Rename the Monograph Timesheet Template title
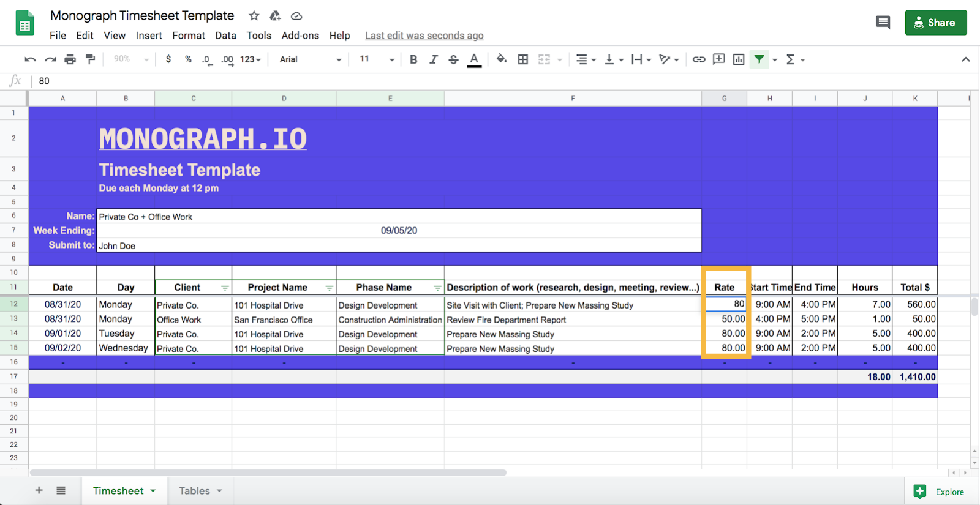980x505 pixels. [142, 16]
